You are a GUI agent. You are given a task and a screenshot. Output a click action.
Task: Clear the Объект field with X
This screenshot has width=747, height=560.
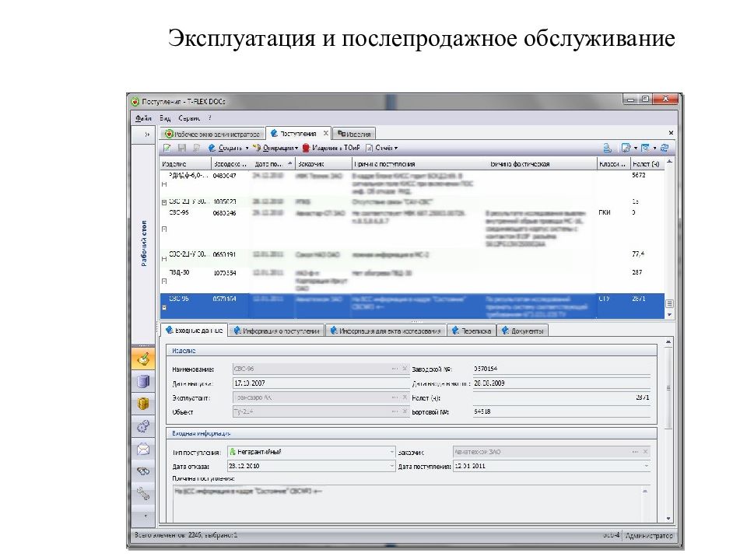405,411
